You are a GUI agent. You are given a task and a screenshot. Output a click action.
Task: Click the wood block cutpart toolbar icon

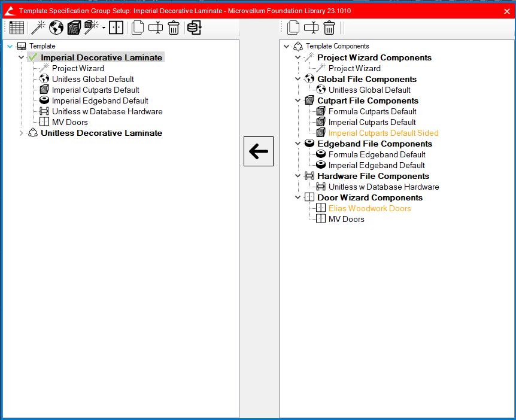click(74, 28)
